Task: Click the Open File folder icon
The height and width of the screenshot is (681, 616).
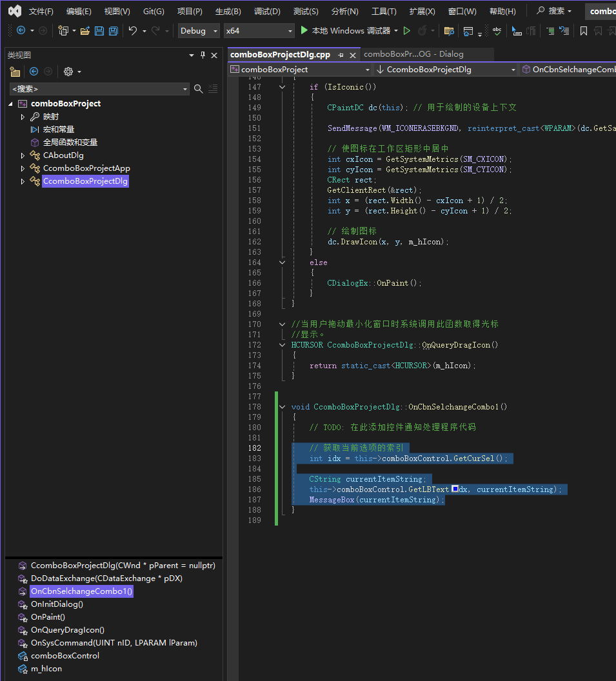Action: pyautogui.click(x=84, y=31)
